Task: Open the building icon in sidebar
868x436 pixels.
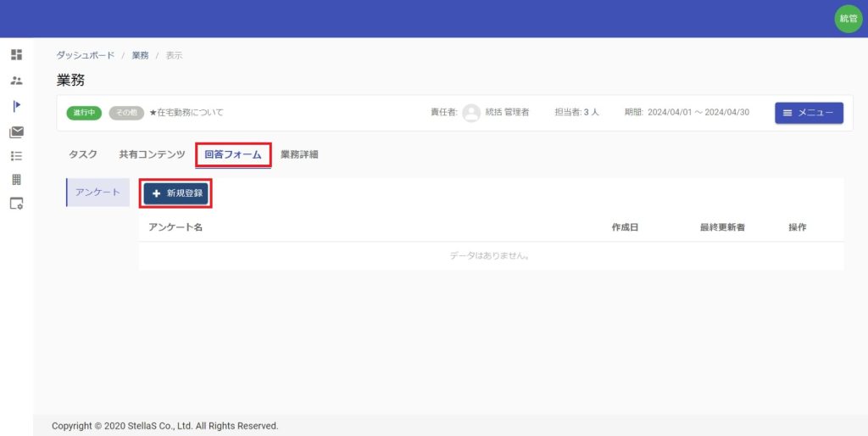Action: click(16, 180)
